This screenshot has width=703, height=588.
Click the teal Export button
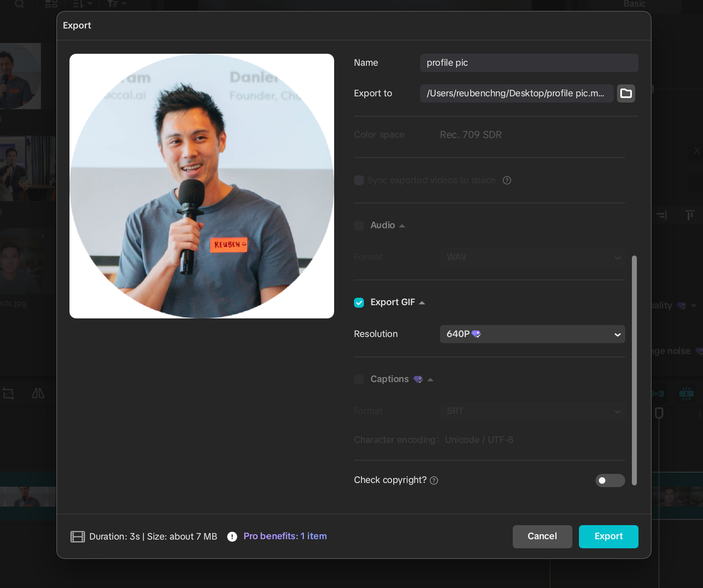tap(608, 536)
